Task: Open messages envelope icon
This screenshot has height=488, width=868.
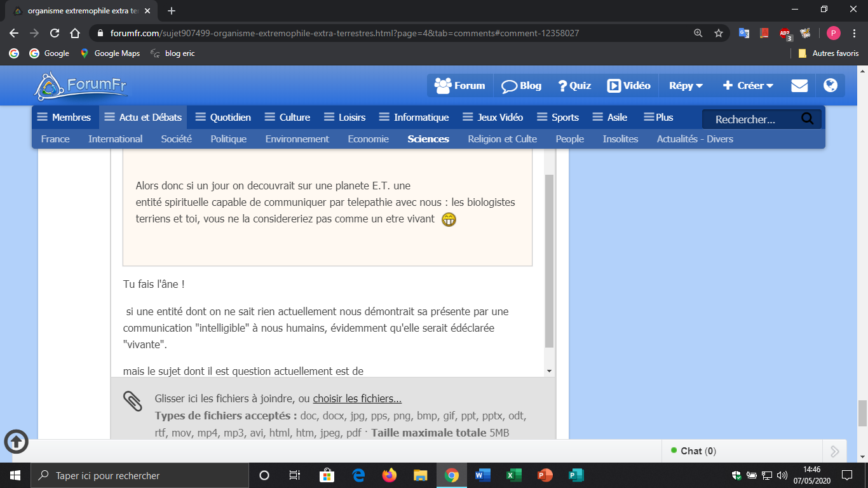Action: 799,86
